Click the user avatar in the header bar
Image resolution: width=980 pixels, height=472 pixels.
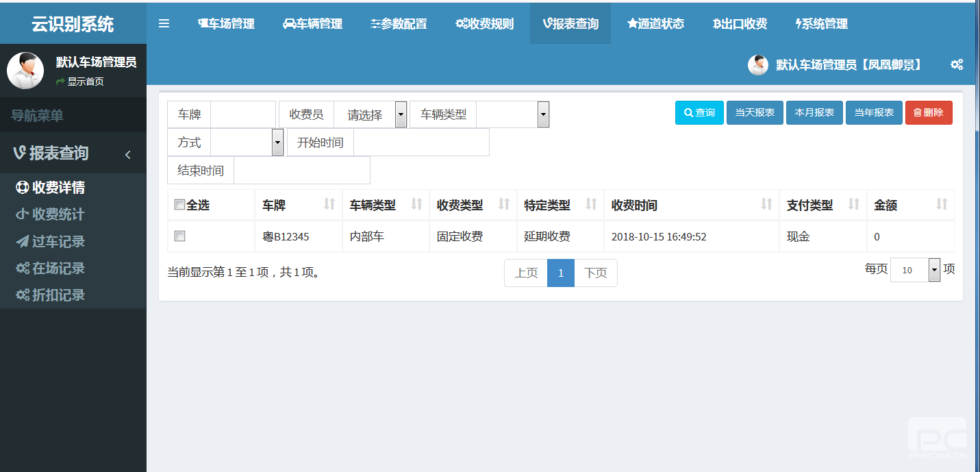click(758, 65)
